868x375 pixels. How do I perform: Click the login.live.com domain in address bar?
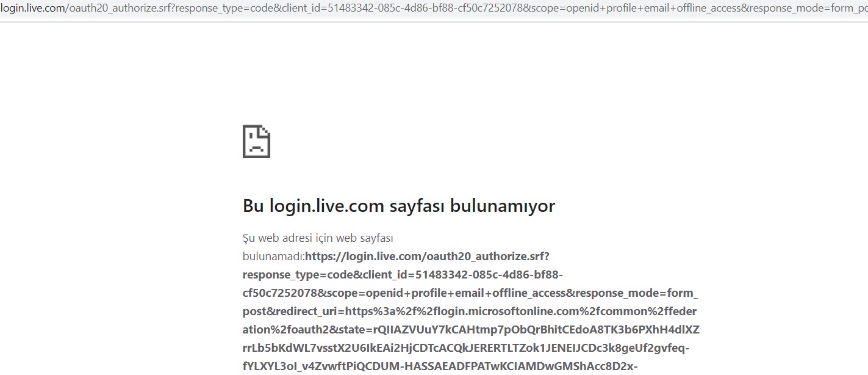[x=34, y=9]
